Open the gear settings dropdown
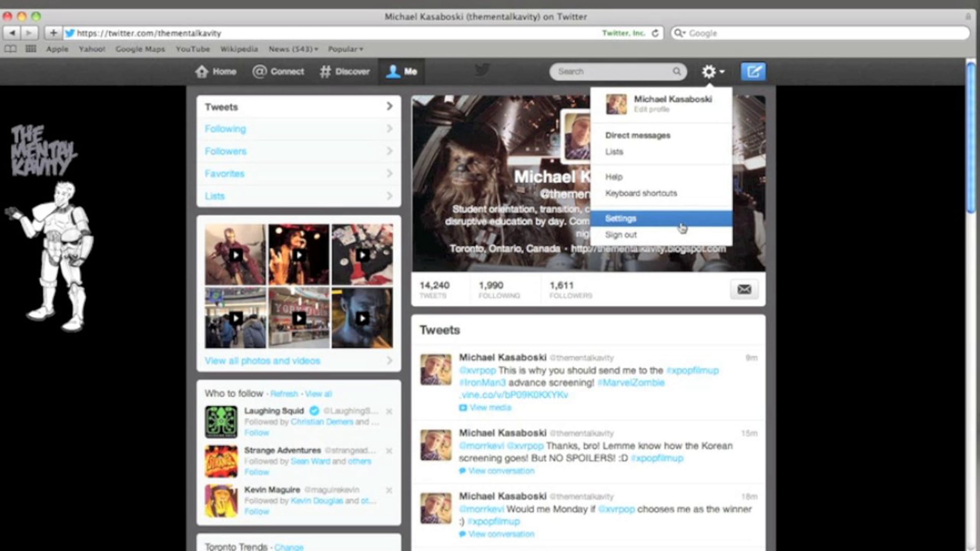980x551 pixels. click(x=712, y=72)
